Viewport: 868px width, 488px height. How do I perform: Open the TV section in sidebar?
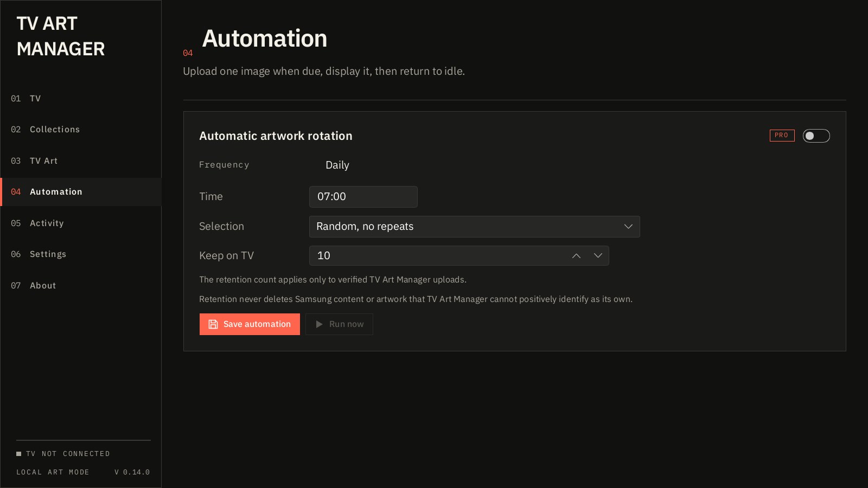coord(81,99)
